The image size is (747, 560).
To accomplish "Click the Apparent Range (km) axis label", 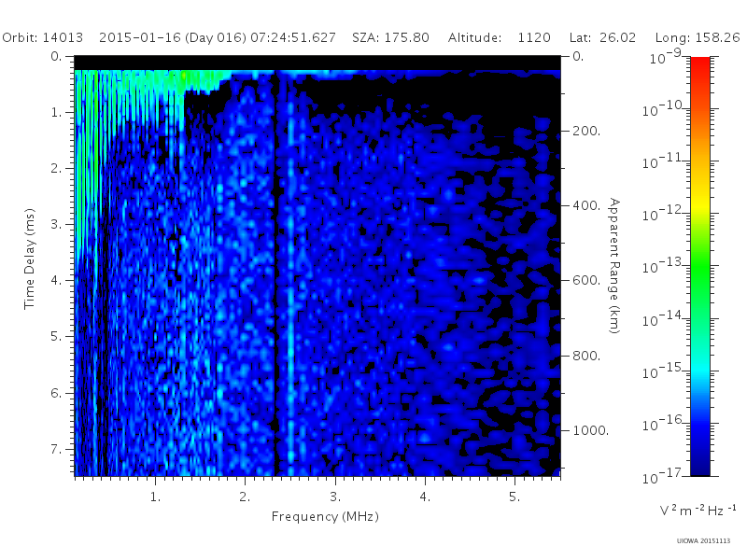I will coord(614,266).
